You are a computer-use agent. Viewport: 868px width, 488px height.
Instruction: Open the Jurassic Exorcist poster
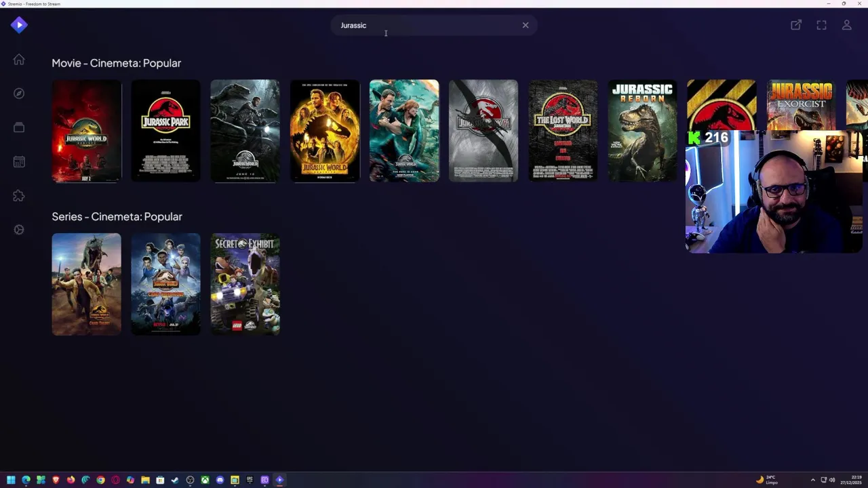(802, 105)
